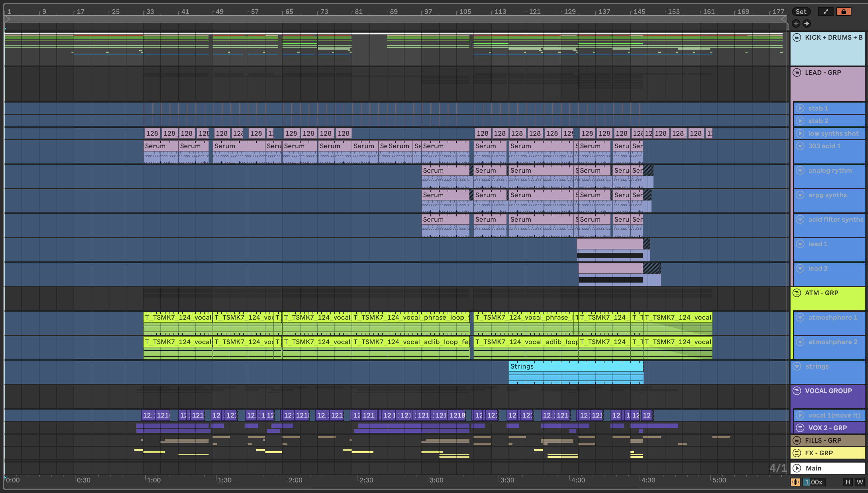868x493 pixels.
Task: Expand the FX - GRP group
Action: (797, 453)
